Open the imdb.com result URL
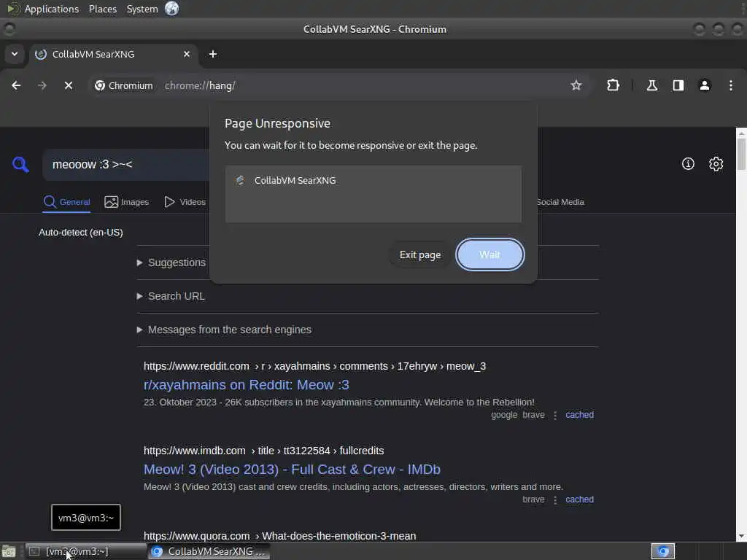The height and width of the screenshot is (560, 747). (264, 451)
